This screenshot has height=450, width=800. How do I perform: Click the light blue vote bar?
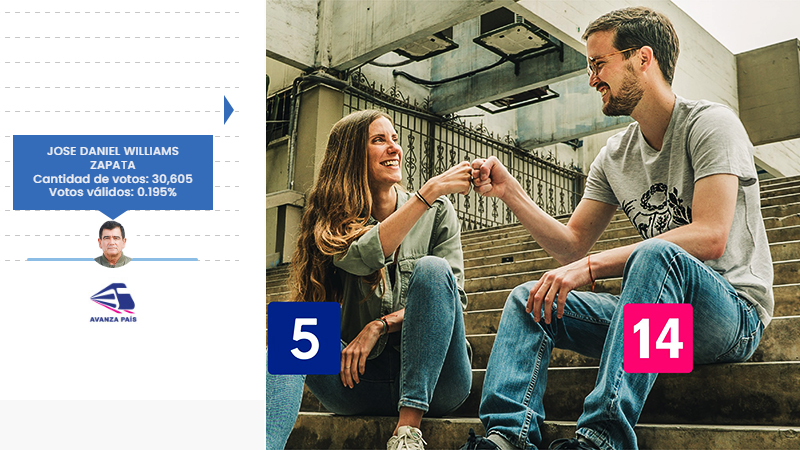click(60, 259)
